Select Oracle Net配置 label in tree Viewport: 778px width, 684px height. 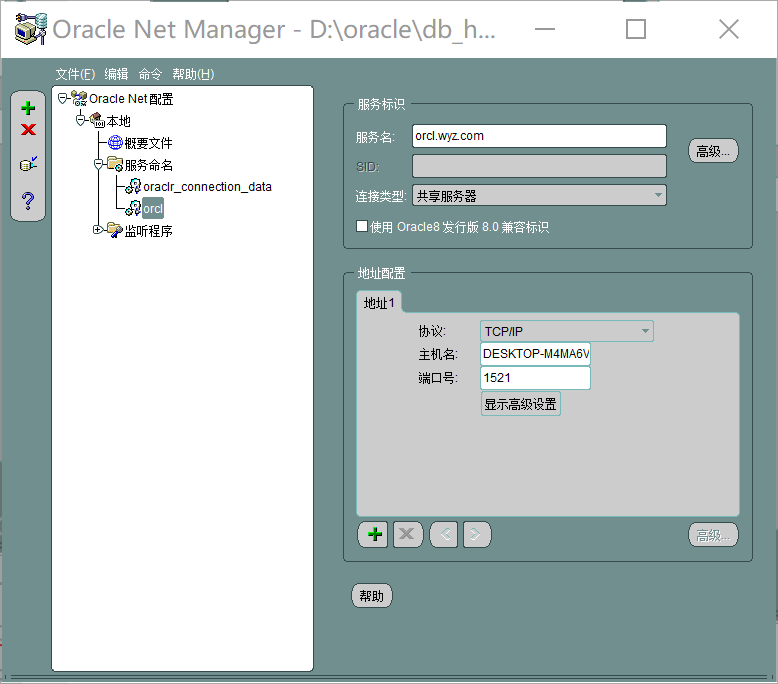pyautogui.click(x=131, y=99)
